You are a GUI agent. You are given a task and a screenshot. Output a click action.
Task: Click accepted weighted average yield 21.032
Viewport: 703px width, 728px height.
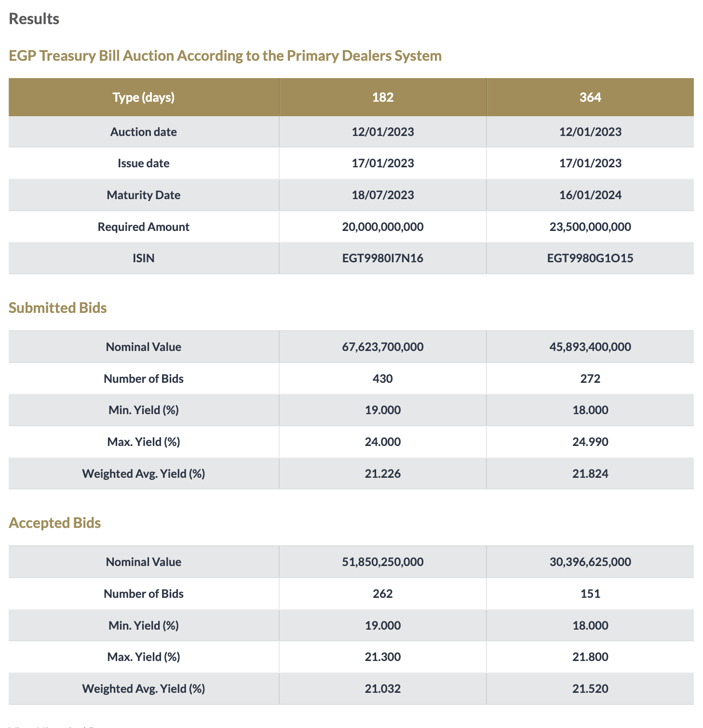[383, 689]
